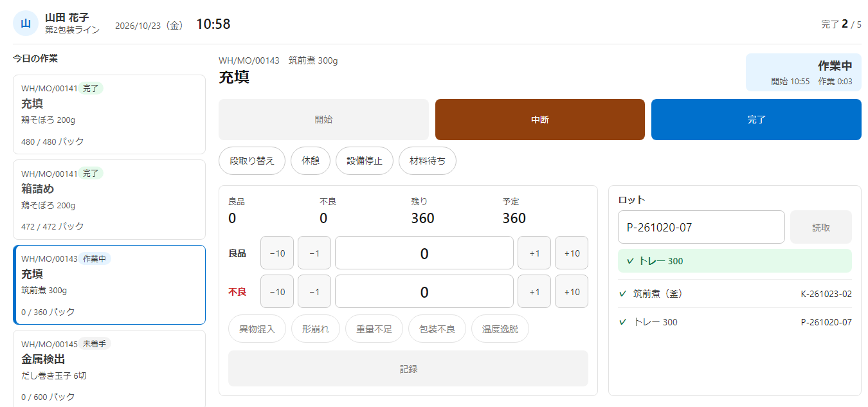This screenshot has width=868, height=407.
Task: Finish the operation with 完了 button
Action: (x=756, y=120)
